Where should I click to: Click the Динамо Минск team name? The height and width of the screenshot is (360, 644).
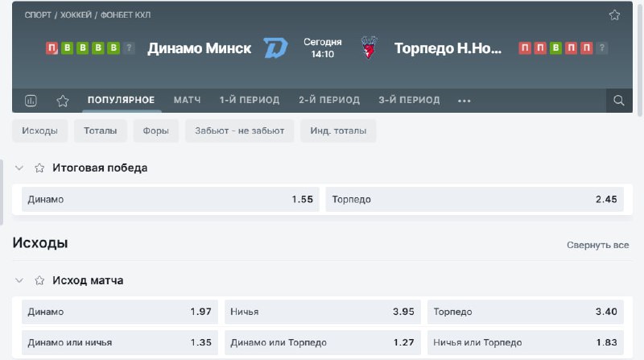[199, 48]
